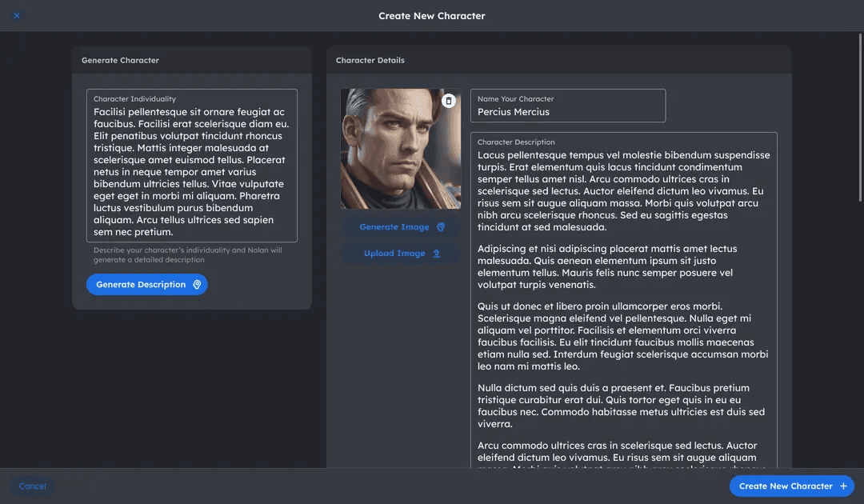Click the AI icon on Generate Description button
The width and height of the screenshot is (864, 504).
197,284
